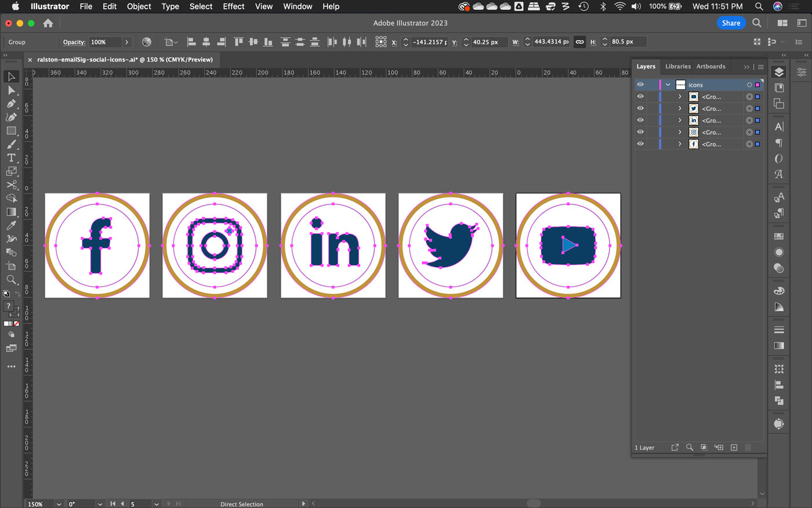Viewport: 812px width, 508px height.
Task: Expand the YouTube group row
Action: (680, 96)
